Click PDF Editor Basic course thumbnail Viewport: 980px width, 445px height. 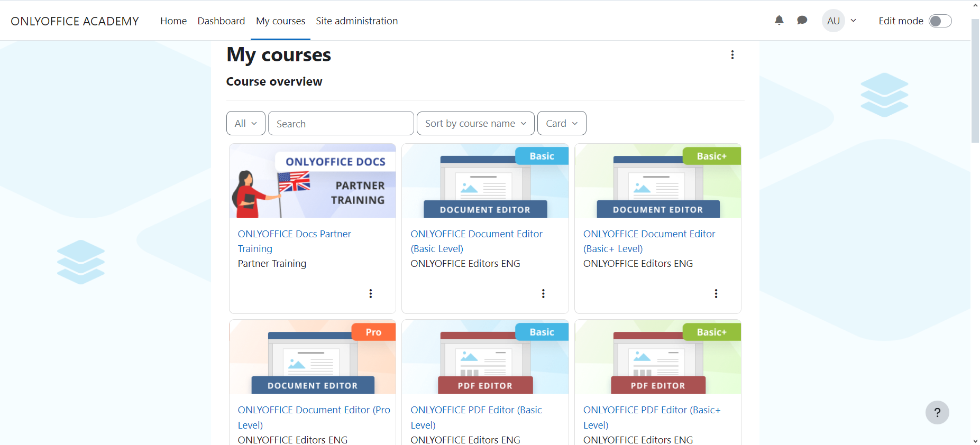click(x=485, y=357)
